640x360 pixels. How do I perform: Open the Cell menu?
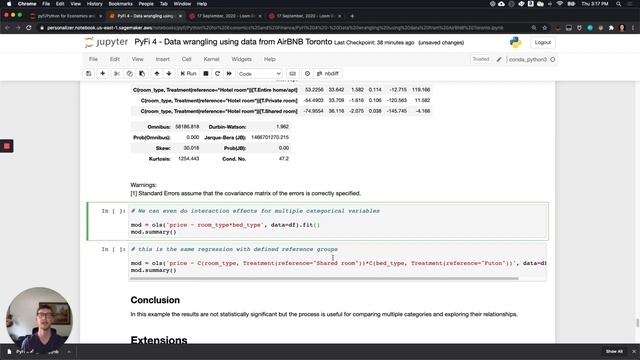[187, 59]
